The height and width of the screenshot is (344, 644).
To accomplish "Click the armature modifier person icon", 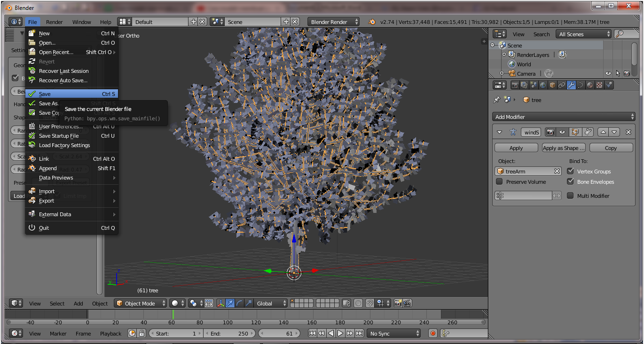I will point(513,133).
